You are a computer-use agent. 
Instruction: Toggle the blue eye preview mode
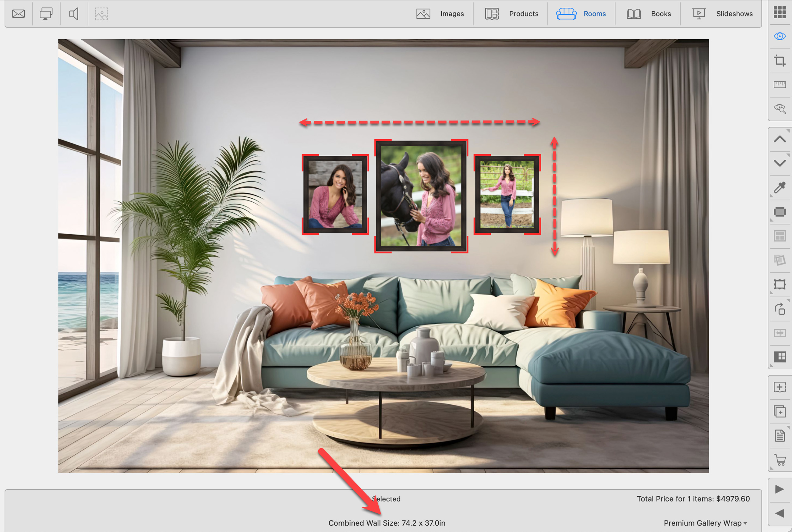tap(780, 36)
